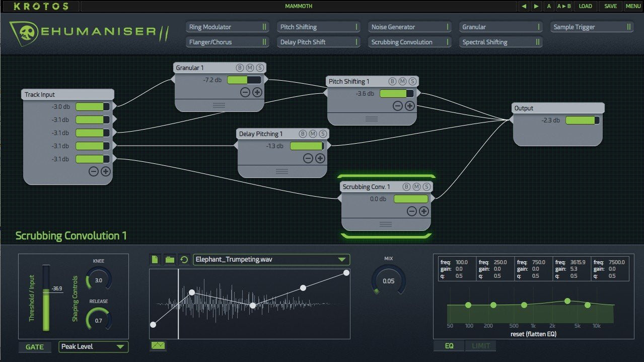This screenshot has width=644, height=362.
Task: Add a Ring Modulator module from the palette
Action: [228, 27]
